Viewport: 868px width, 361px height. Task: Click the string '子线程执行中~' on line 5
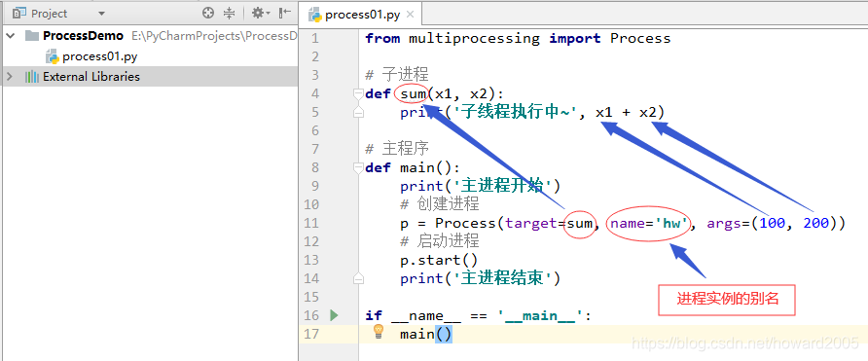point(516,113)
